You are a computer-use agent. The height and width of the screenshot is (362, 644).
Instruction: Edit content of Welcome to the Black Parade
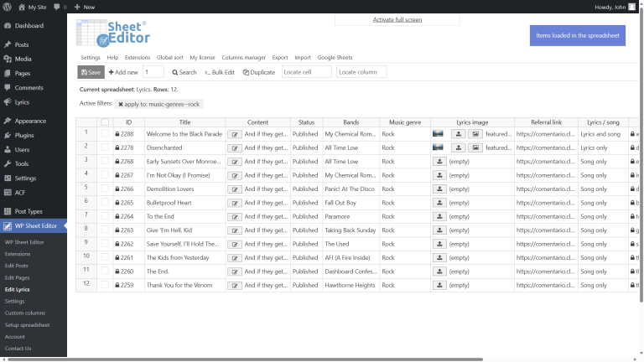click(x=235, y=134)
